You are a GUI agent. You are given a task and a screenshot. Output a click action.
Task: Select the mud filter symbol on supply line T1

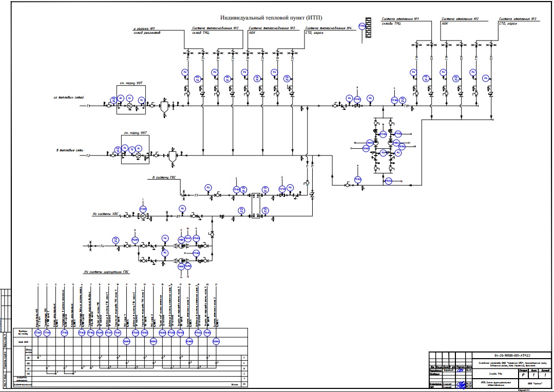pos(164,108)
